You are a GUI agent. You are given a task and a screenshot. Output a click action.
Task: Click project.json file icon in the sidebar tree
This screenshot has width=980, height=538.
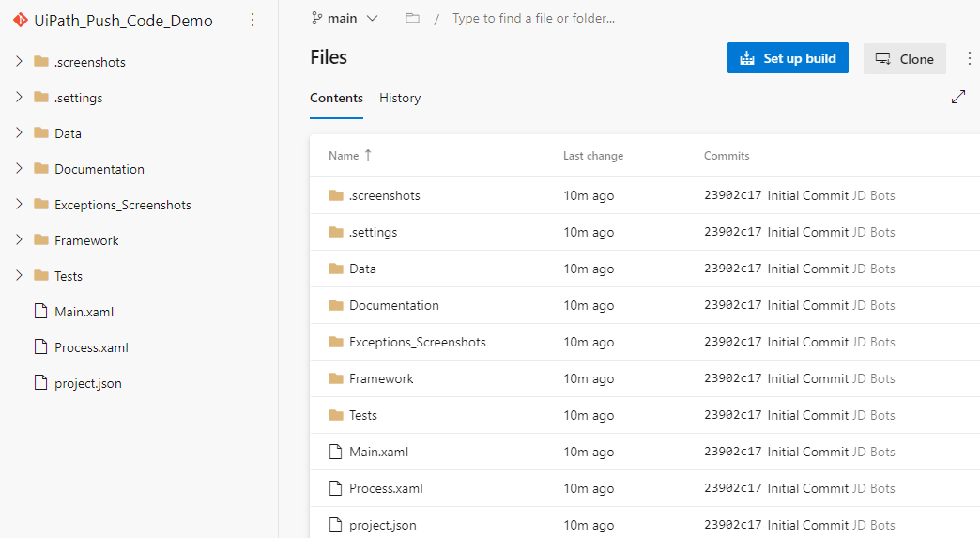point(40,382)
